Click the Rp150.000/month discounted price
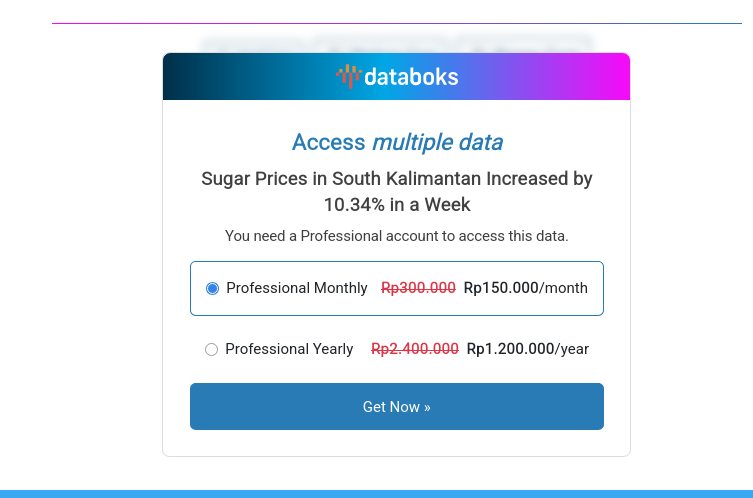This screenshot has height=498, width=753. point(525,288)
